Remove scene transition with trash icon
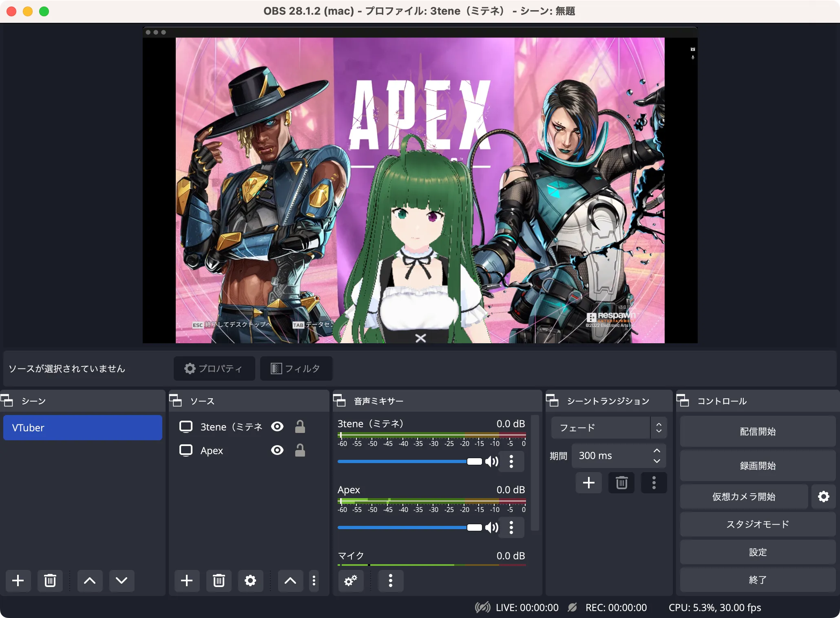The width and height of the screenshot is (840, 618). click(621, 483)
